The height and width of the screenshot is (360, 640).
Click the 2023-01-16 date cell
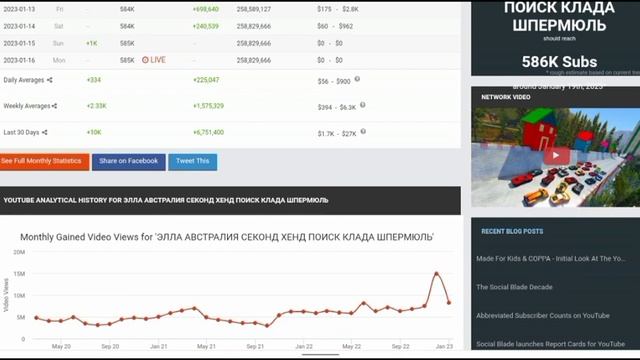click(x=19, y=60)
